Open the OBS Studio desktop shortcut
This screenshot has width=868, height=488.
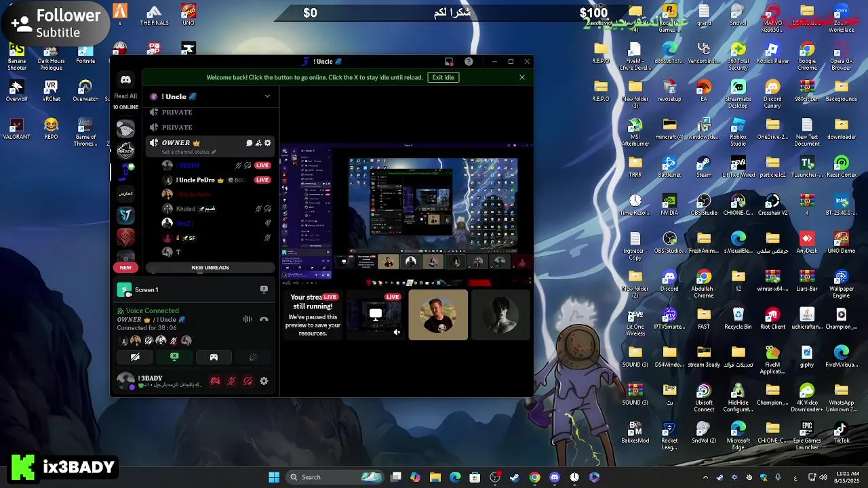click(704, 205)
